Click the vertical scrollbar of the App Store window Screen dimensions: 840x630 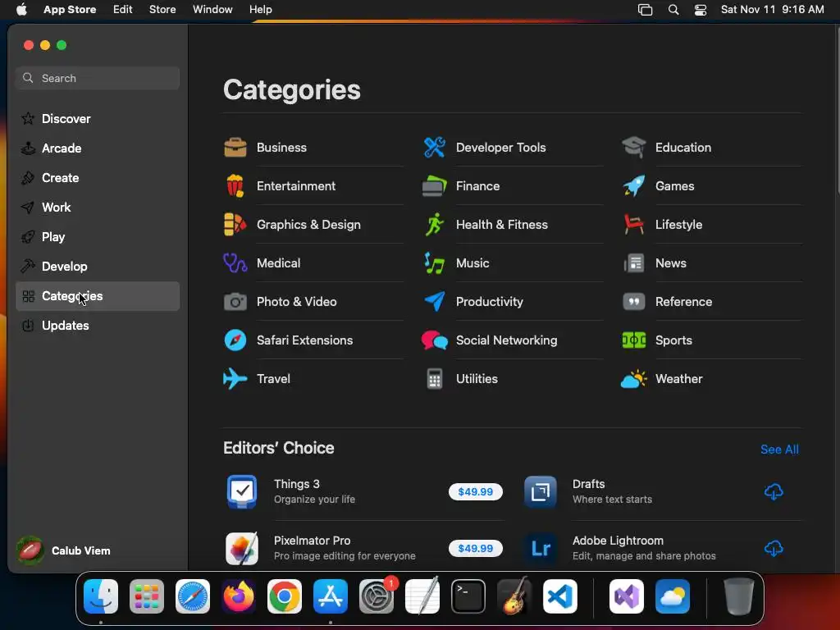(x=837, y=112)
